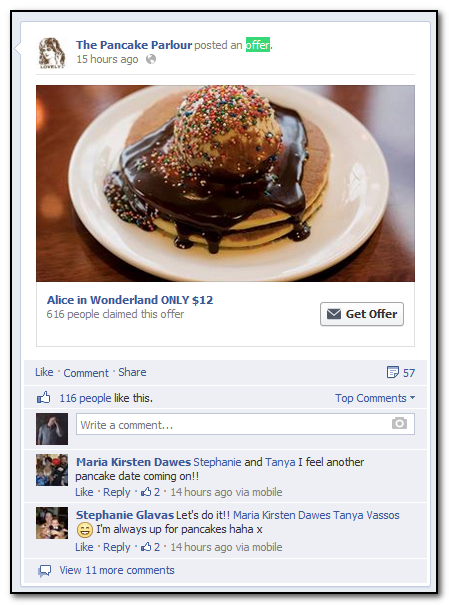
Task: Click the globe privacy icon near timestamp
Action: coord(151,59)
